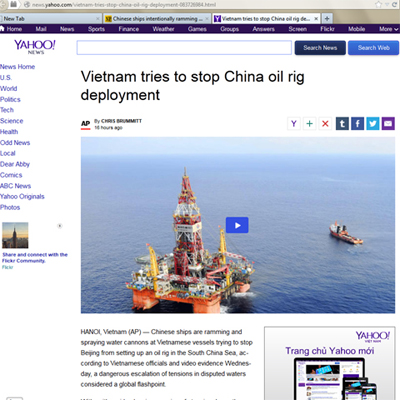Play the oil rig video
The width and height of the screenshot is (400, 400).
point(237,225)
